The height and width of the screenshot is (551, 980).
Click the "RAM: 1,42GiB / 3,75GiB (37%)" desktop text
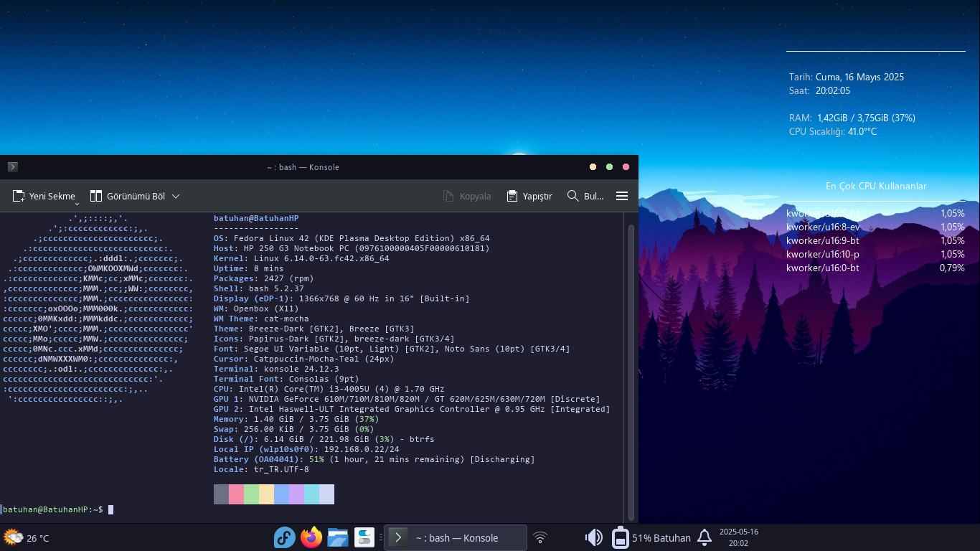pyautogui.click(x=852, y=118)
